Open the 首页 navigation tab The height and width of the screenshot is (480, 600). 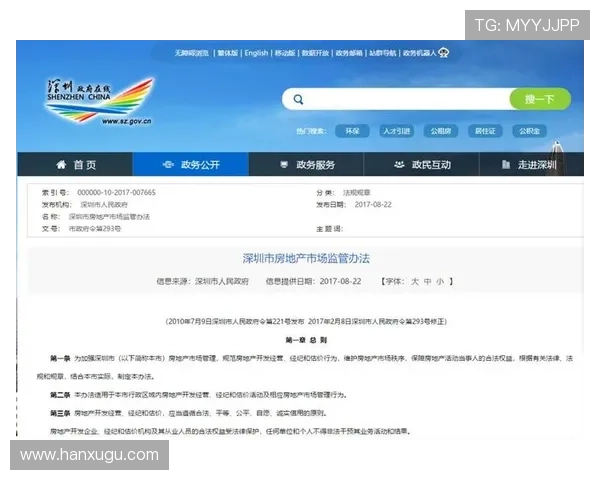(75, 165)
